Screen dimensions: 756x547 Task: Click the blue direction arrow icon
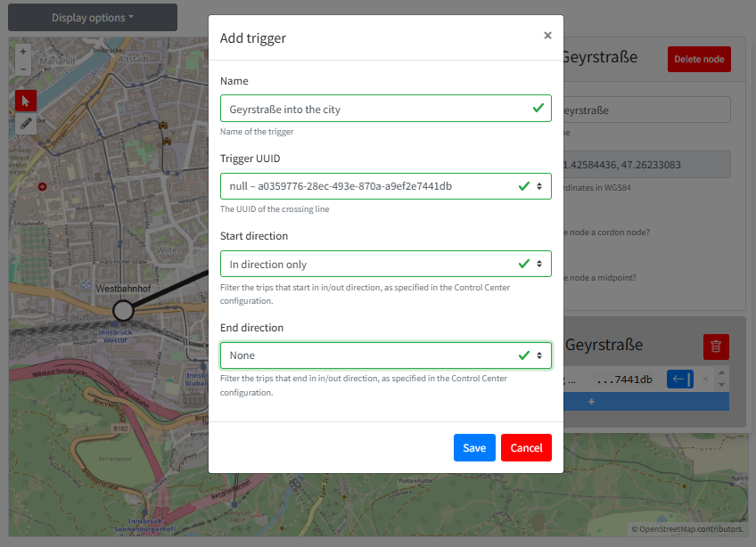click(x=680, y=380)
